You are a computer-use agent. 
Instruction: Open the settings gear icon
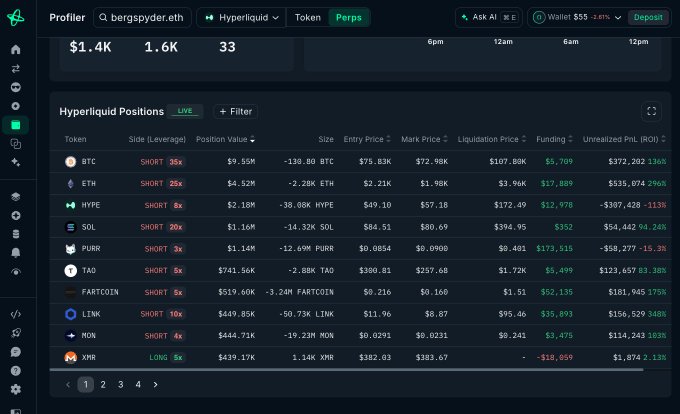(16, 389)
